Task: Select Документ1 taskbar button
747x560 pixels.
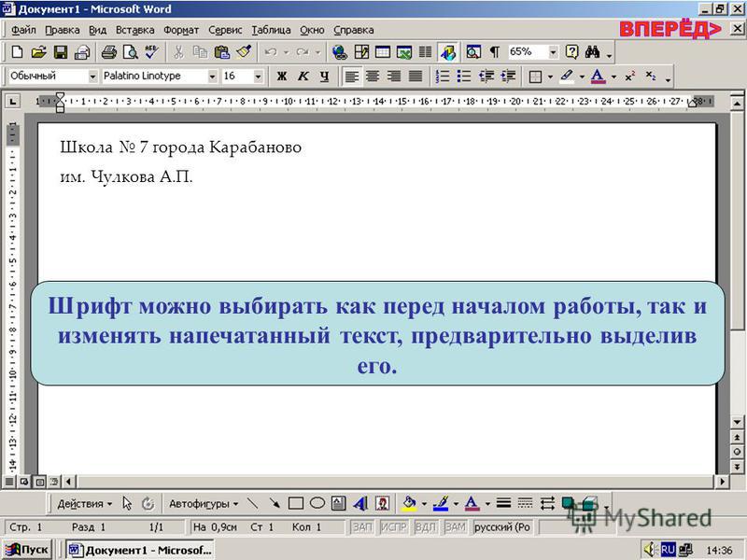Action: pyautogui.click(x=140, y=550)
